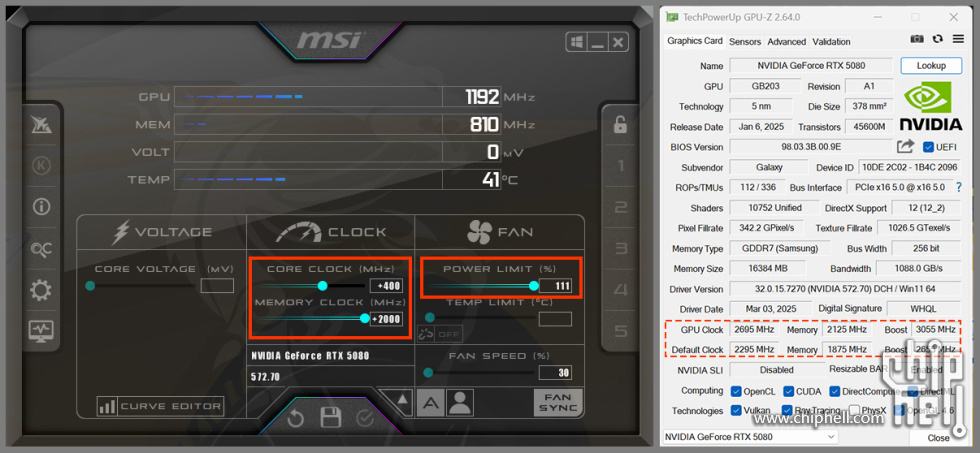Image resolution: width=980 pixels, height=453 pixels.
Task: Toggle the Vulkan checkbox
Action: pyautogui.click(x=736, y=411)
